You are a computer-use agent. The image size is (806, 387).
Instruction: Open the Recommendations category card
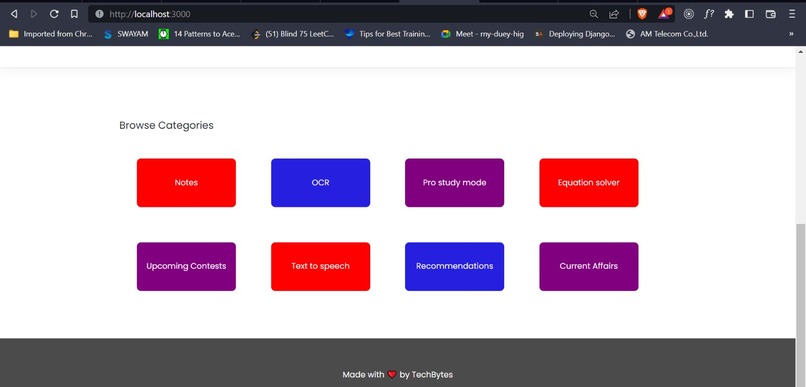tap(454, 266)
